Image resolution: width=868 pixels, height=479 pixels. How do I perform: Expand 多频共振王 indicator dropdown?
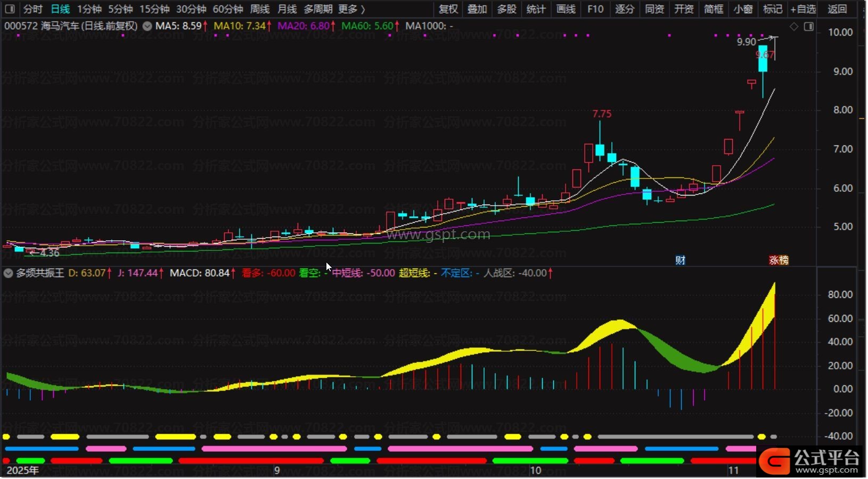click(x=8, y=273)
